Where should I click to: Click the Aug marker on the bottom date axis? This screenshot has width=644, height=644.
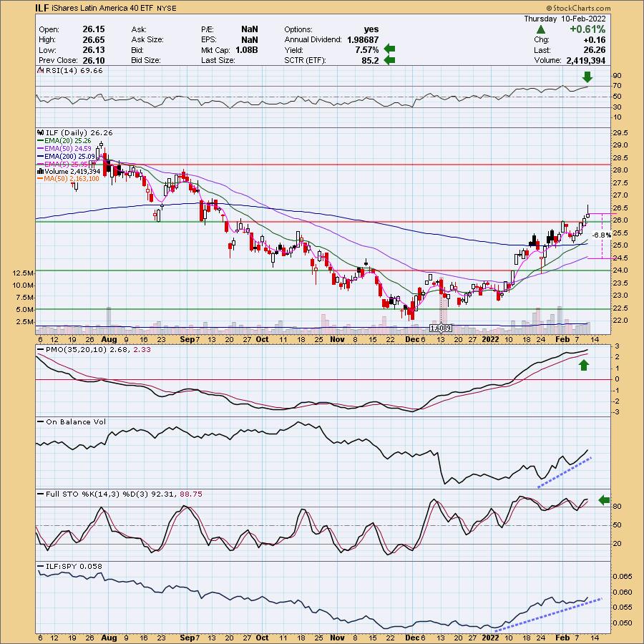pyautogui.click(x=109, y=638)
